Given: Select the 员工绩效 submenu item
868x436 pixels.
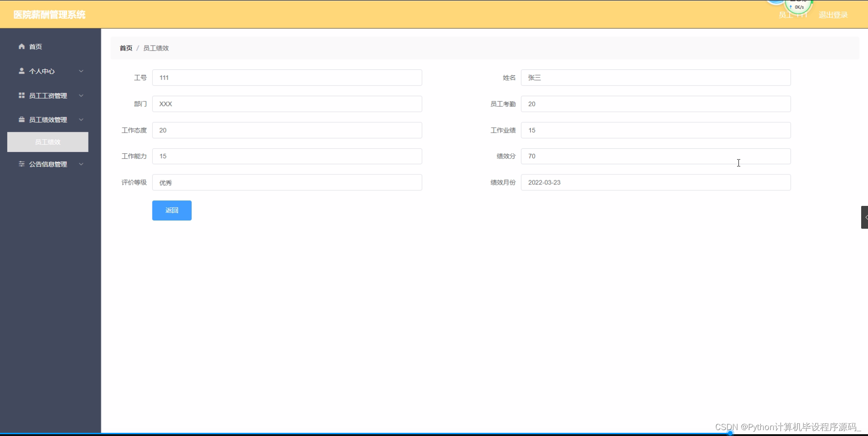Looking at the screenshot, I should coord(47,142).
